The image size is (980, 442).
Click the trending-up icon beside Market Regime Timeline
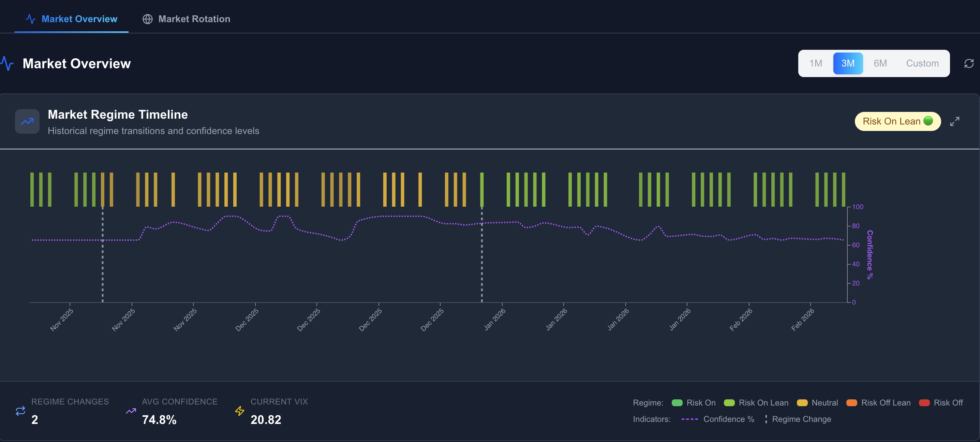pos(27,122)
